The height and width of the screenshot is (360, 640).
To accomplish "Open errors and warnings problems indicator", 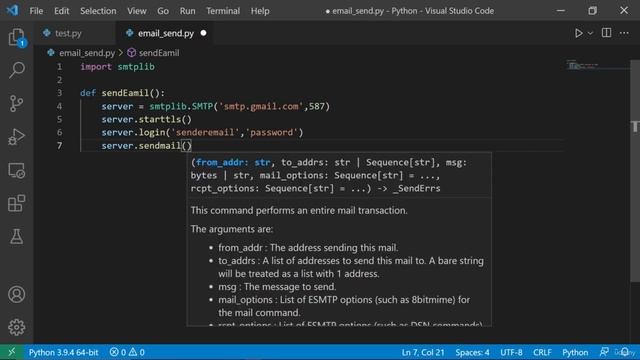I will 127,352.
